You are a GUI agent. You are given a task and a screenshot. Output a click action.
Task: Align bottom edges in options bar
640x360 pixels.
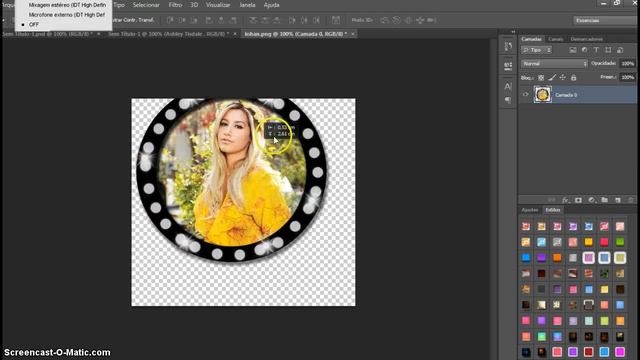tap(194, 20)
